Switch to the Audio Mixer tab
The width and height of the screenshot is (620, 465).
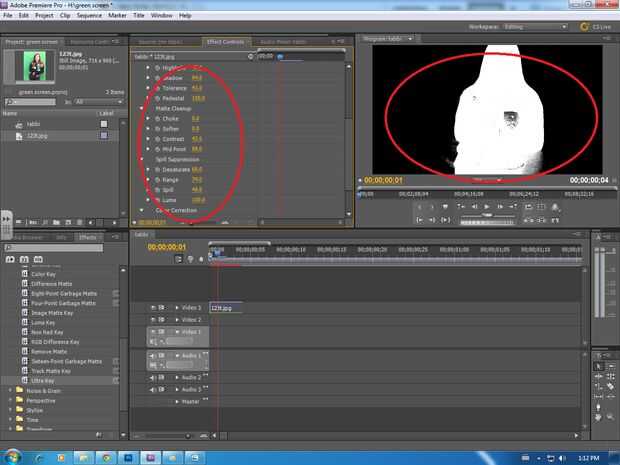pyautogui.click(x=283, y=42)
